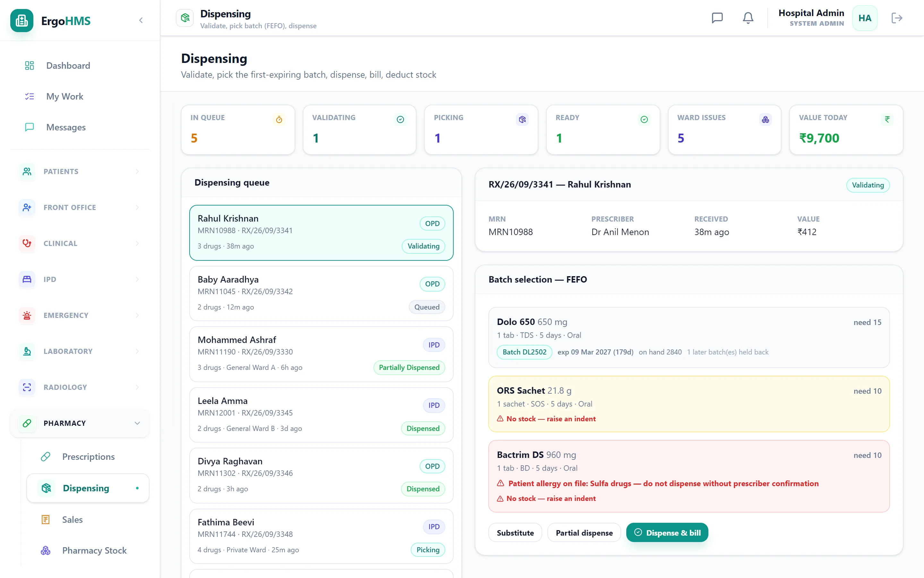Select Leela Amma's queue card
The height and width of the screenshot is (578, 924).
pyautogui.click(x=321, y=415)
